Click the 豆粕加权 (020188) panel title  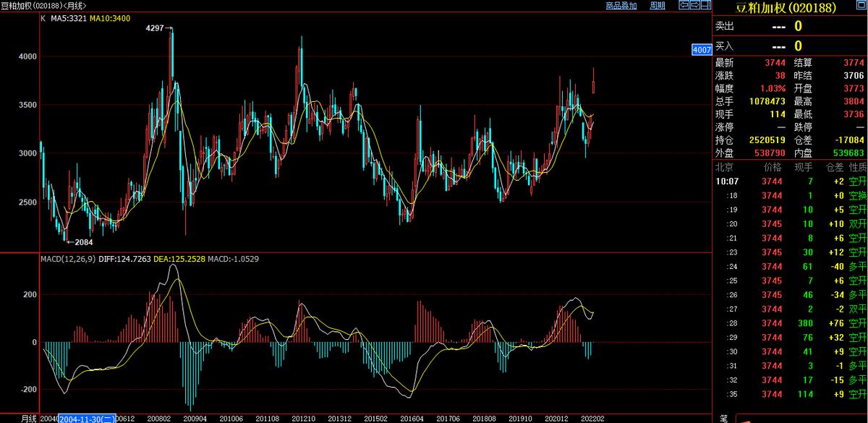click(785, 8)
